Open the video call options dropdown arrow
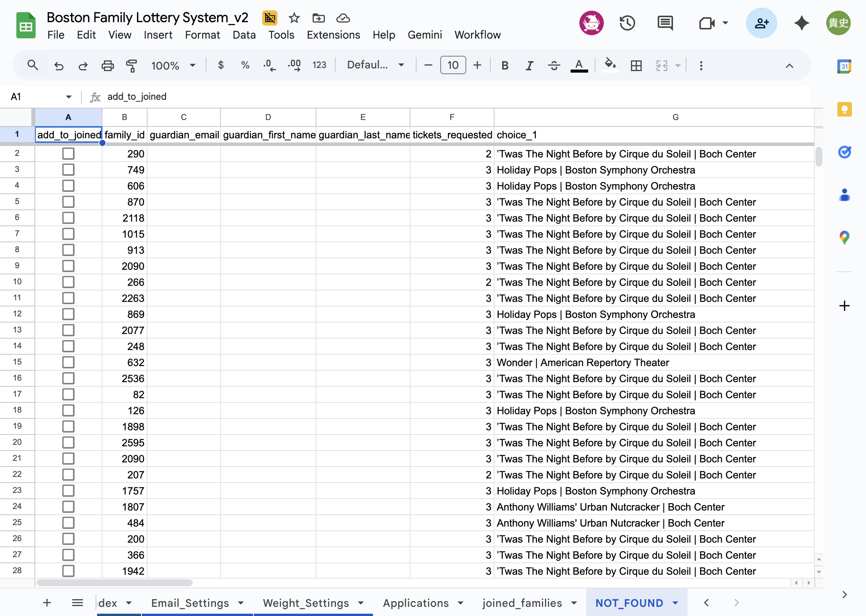866x616 pixels. tap(725, 23)
